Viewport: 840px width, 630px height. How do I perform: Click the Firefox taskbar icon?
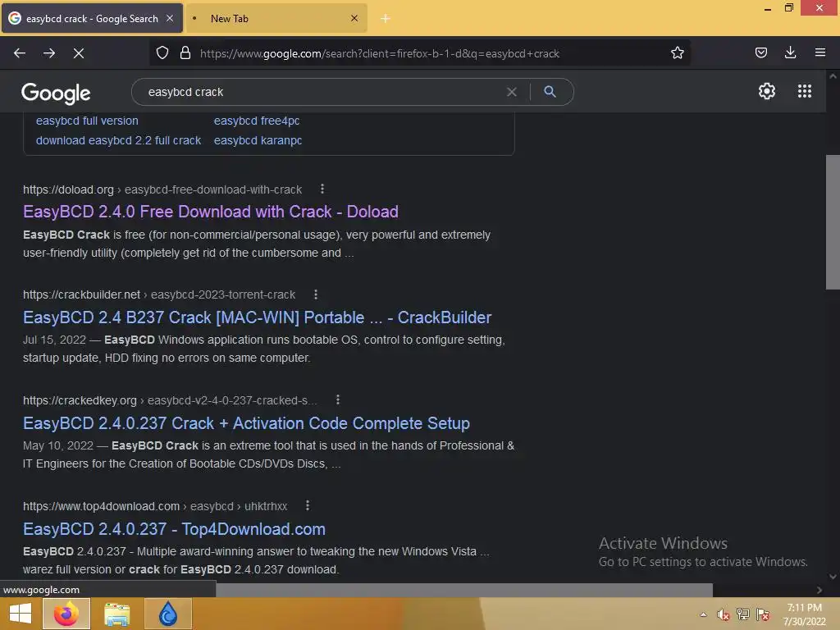pos(66,614)
